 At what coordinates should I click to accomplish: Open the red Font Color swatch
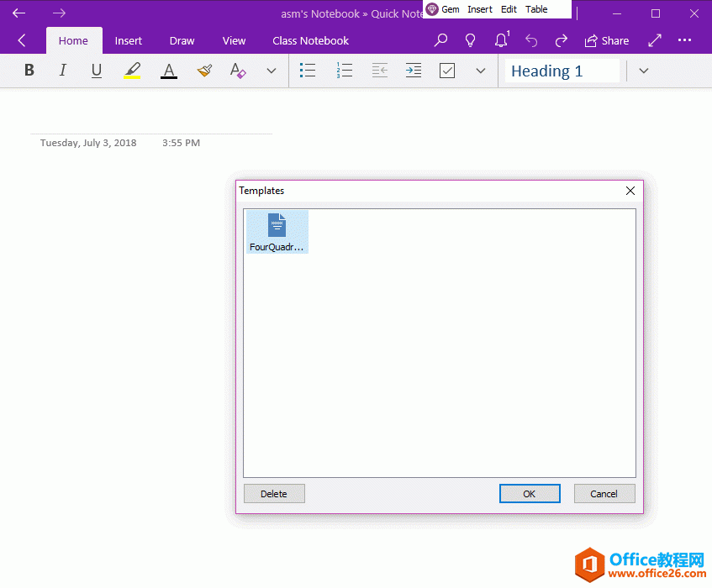point(168,70)
